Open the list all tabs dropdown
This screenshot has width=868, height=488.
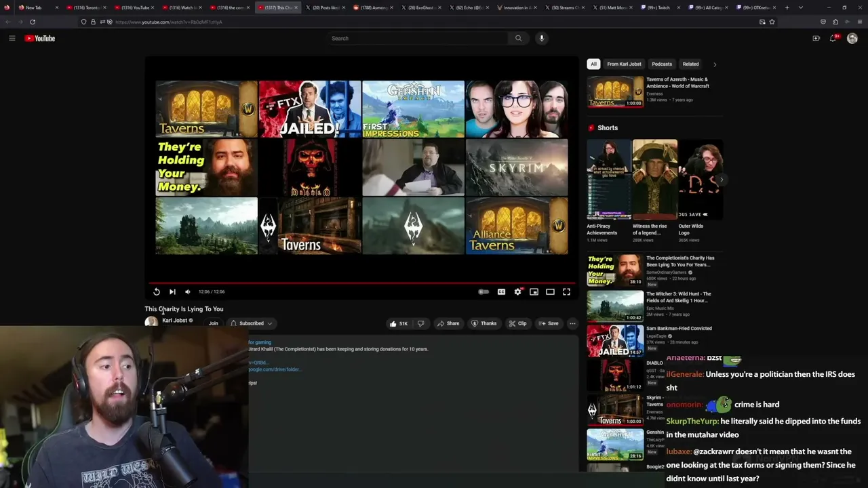click(x=801, y=7)
